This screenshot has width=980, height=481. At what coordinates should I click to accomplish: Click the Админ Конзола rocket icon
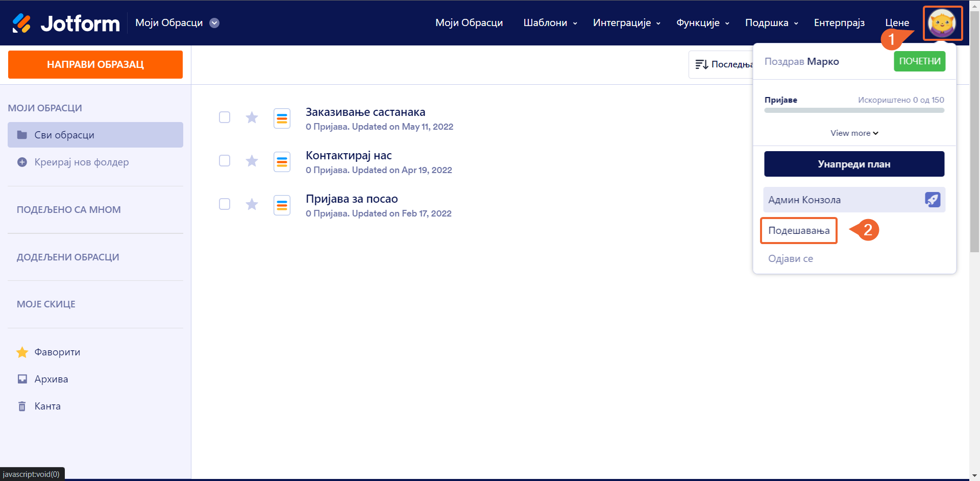pos(933,200)
